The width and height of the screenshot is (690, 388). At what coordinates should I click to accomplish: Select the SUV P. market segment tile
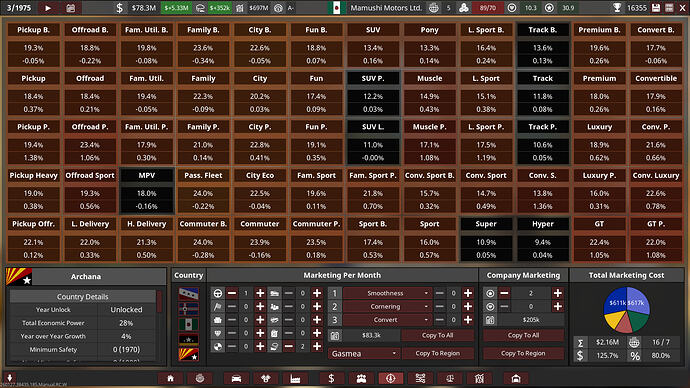373,94
